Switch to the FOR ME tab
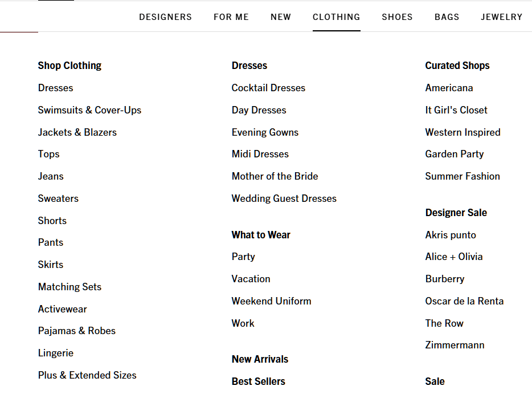Viewport: 532px width, 398px height. pyautogui.click(x=231, y=17)
